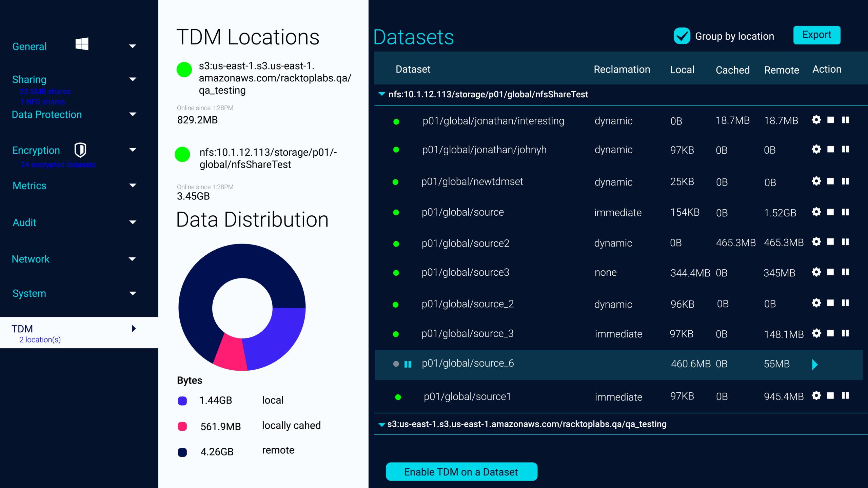Pause p01/global/source3 dataset
The width and height of the screenshot is (868, 488).
[845, 272]
